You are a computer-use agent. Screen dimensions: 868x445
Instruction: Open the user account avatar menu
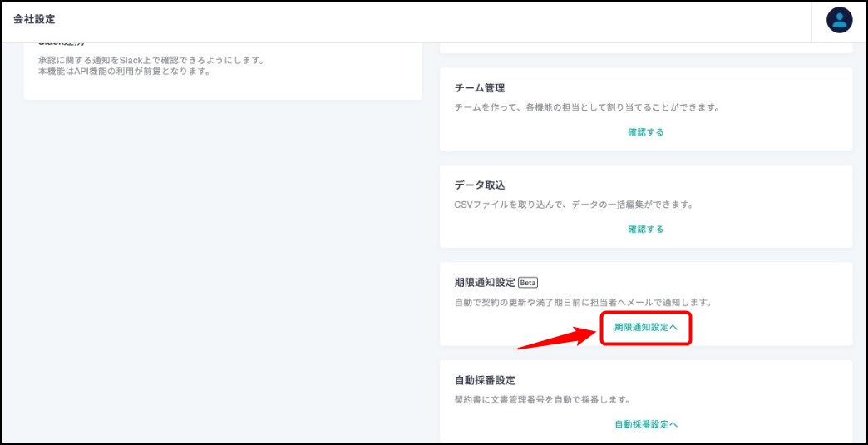[x=839, y=20]
